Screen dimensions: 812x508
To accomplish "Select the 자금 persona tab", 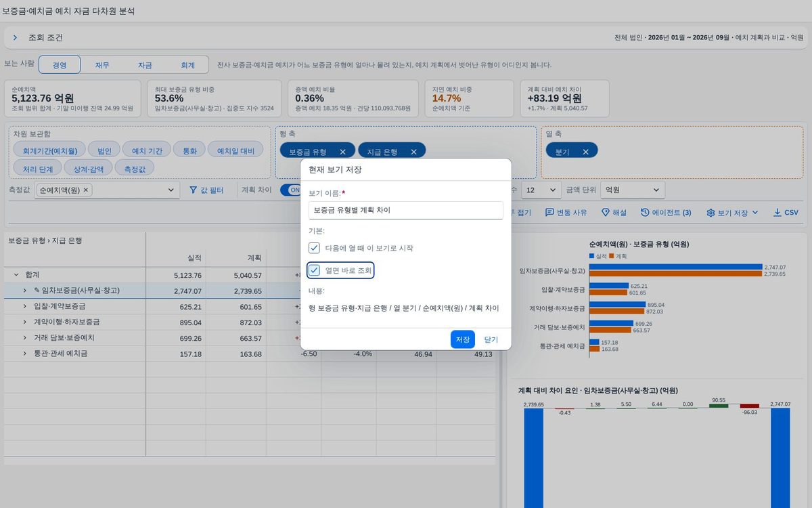I will pyautogui.click(x=145, y=65).
